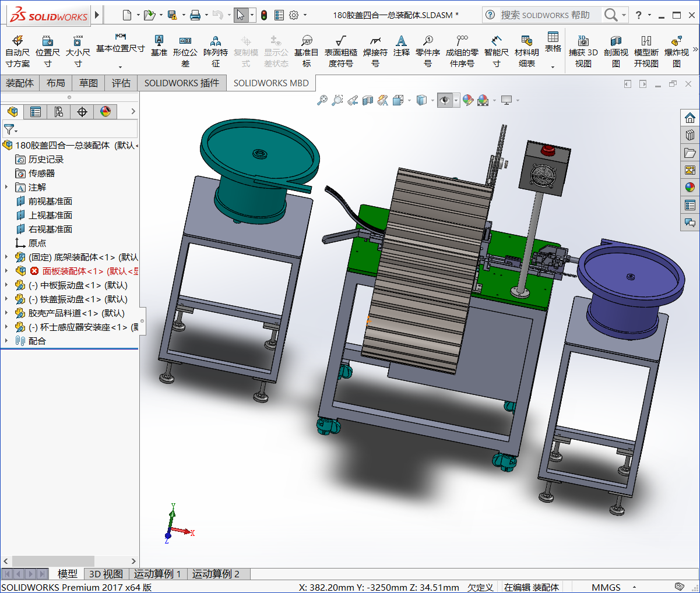The image size is (700, 593).
Task: Open File Explorer folder icon in task pane
Action: coord(690,153)
